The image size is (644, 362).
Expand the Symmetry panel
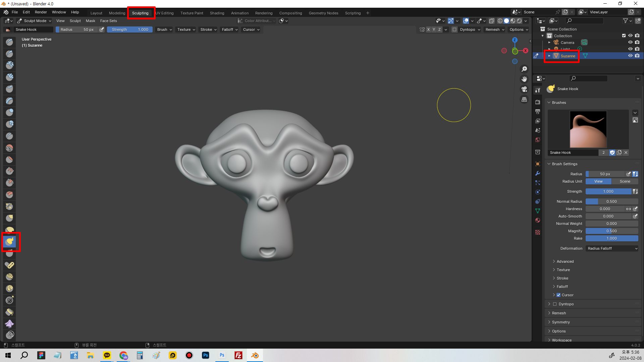561,322
